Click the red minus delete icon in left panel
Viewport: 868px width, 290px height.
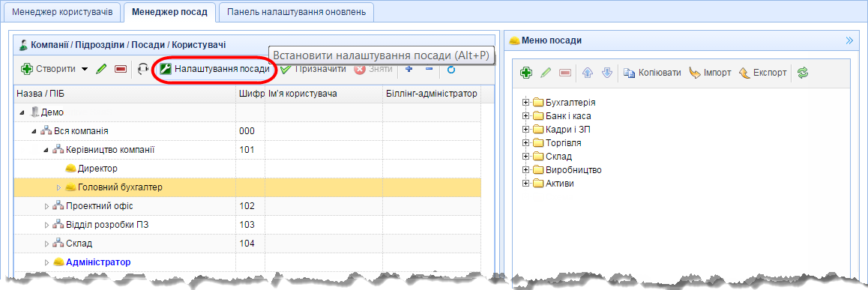(x=120, y=69)
